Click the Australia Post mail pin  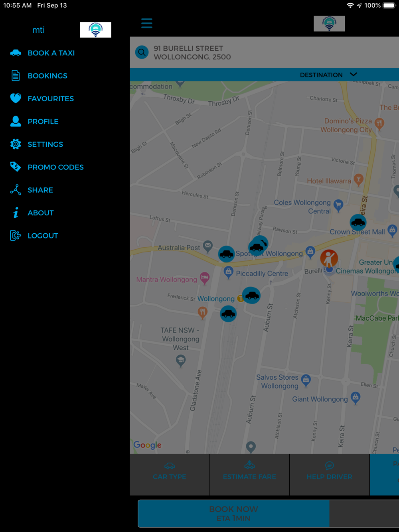[207, 246]
